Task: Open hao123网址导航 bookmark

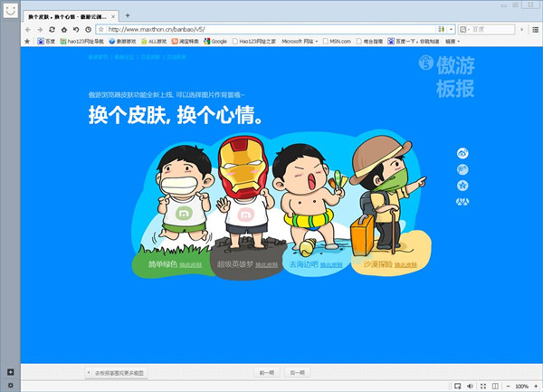Action: 82,42
